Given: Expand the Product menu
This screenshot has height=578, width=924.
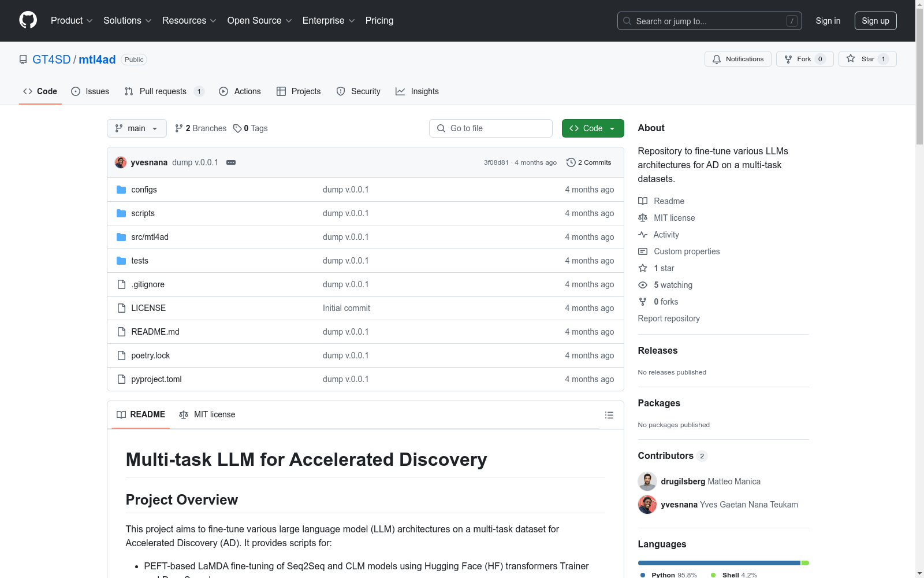Looking at the screenshot, I should pos(72,20).
